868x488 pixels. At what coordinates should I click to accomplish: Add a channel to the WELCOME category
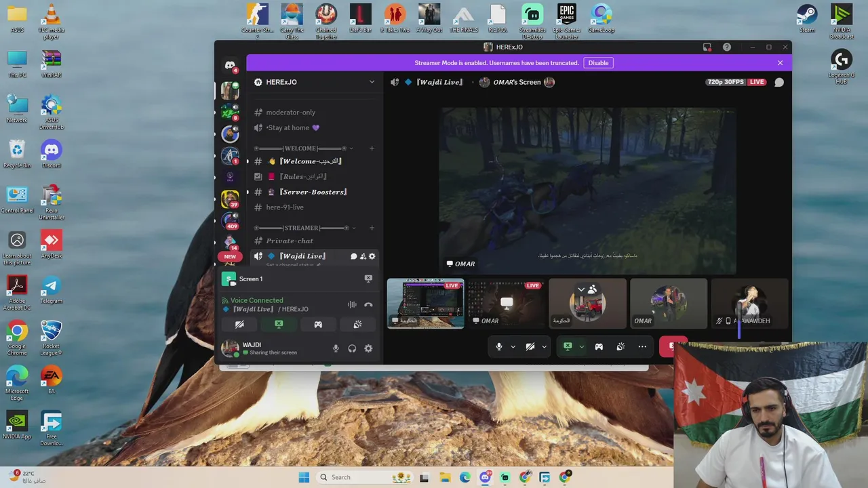(372, 148)
